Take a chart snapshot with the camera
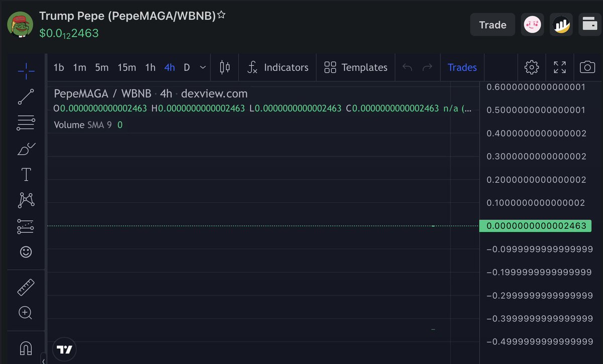The width and height of the screenshot is (603, 364). tap(587, 67)
